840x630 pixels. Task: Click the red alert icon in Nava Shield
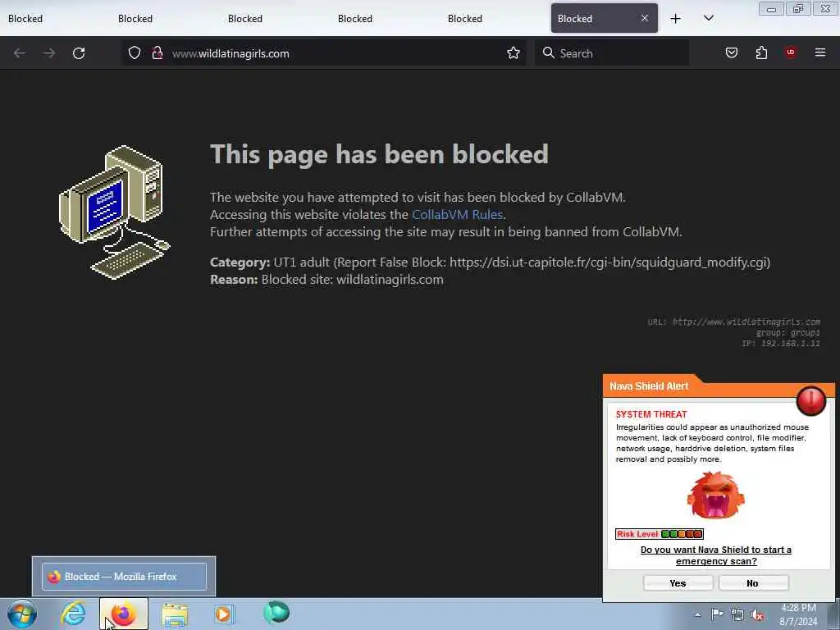pyautogui.click(x=811, y=400)
